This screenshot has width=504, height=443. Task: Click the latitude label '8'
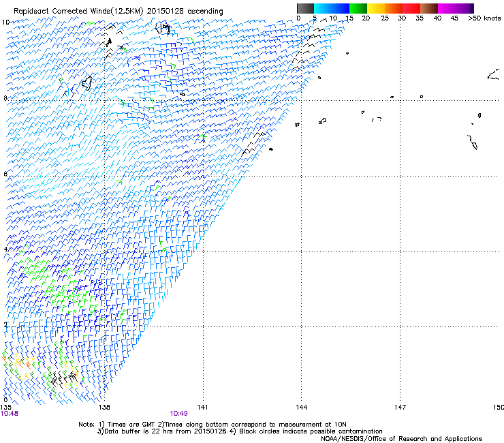click(x=5, y=98)
